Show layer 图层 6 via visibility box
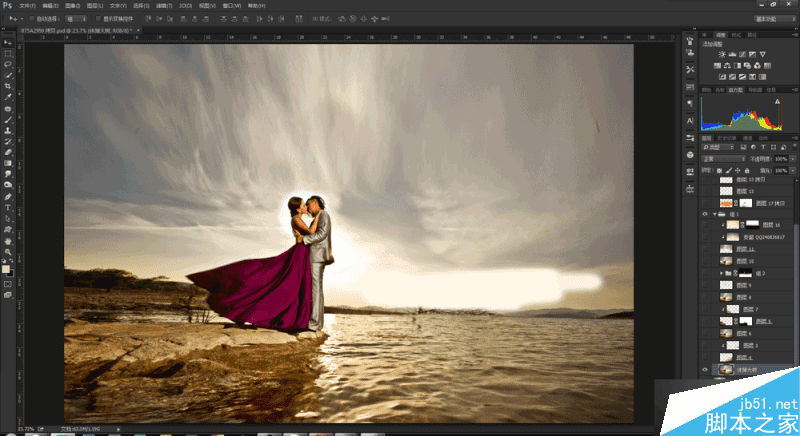Viewport: 800px width, 436px height. (705, 333)
